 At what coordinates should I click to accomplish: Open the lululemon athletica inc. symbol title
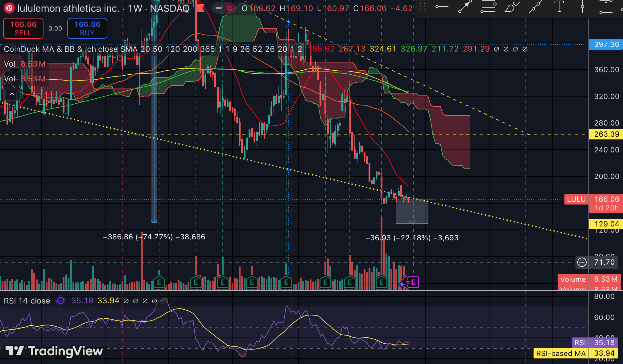coord(68,8)
